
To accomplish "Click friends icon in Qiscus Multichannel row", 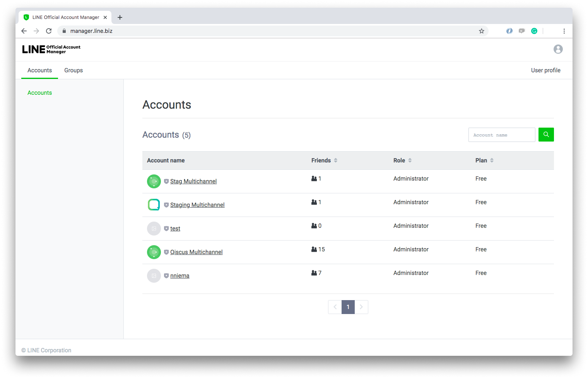I will 314,249.
